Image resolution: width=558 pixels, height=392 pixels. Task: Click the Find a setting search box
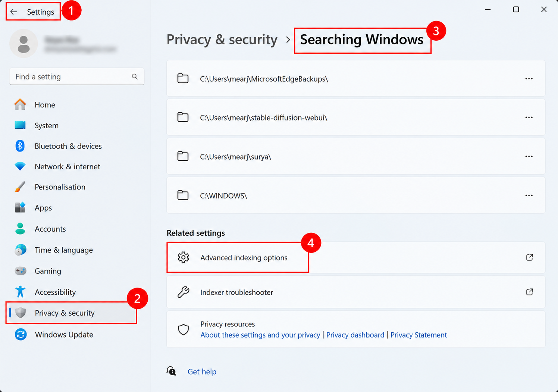pos(76,76)
